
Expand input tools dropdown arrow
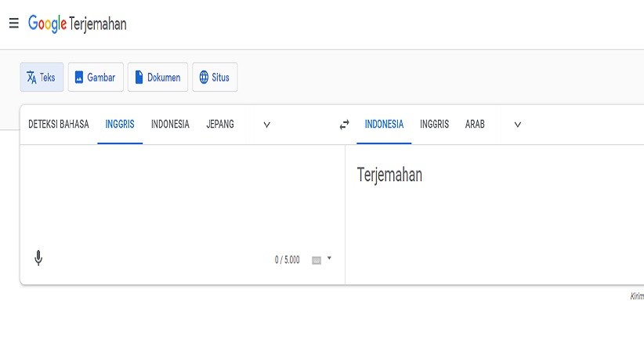click(329, 259)
